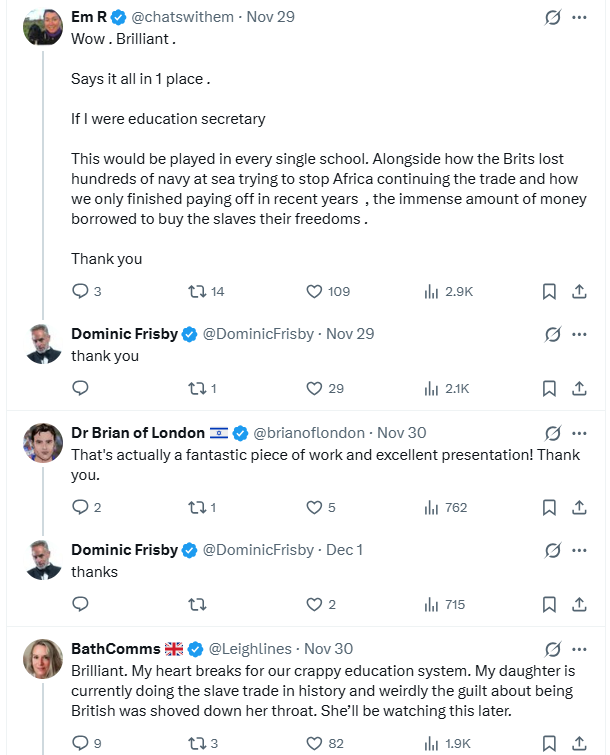610x755 pixels.
Task: Open Nov 30 timestamp on BathComms tweet
Action: [328, 649]
